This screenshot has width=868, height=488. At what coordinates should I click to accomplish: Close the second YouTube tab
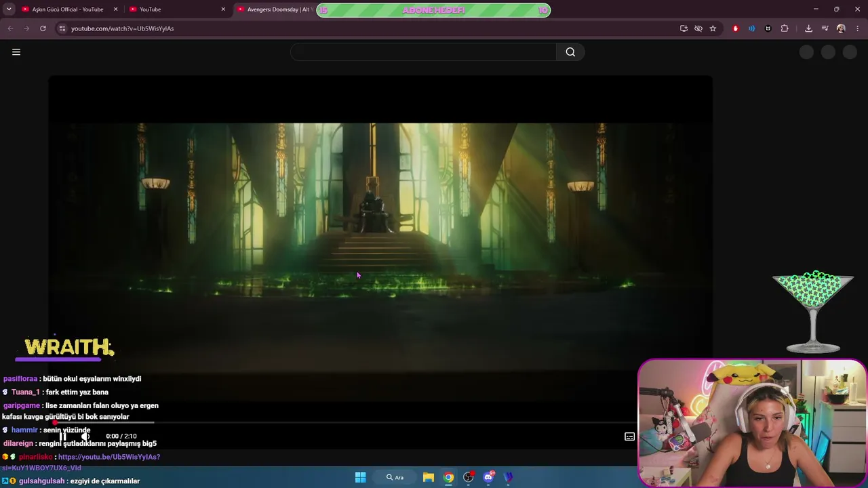click(223, 9)
